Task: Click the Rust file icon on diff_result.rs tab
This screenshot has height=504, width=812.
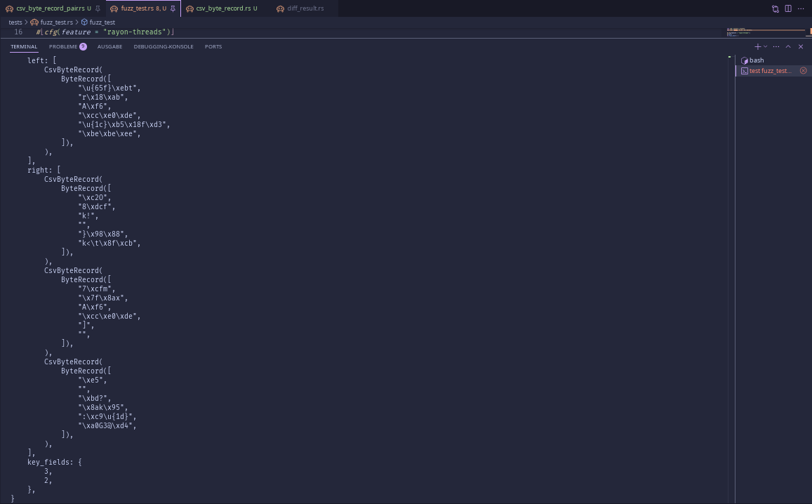Action: (x=280, y=9)
